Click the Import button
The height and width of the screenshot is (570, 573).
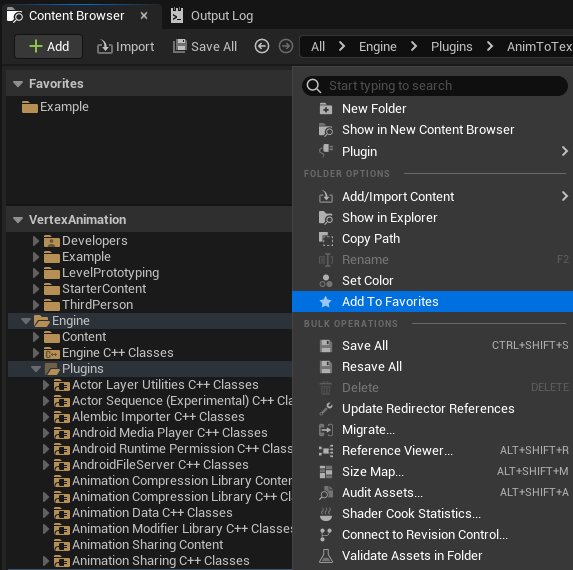(125, 47)
